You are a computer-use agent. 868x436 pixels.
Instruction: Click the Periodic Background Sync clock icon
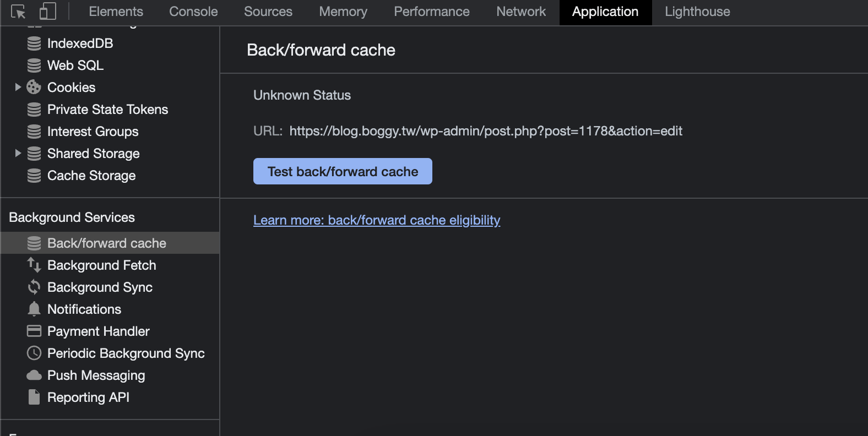(x=34, y=353)
